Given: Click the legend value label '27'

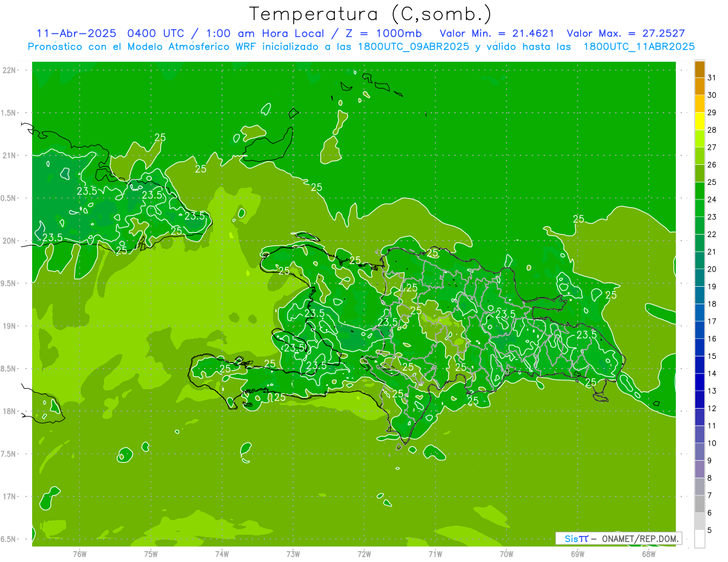Looking at the screenshot, I should pyautogui.click(x=712, y=147).
